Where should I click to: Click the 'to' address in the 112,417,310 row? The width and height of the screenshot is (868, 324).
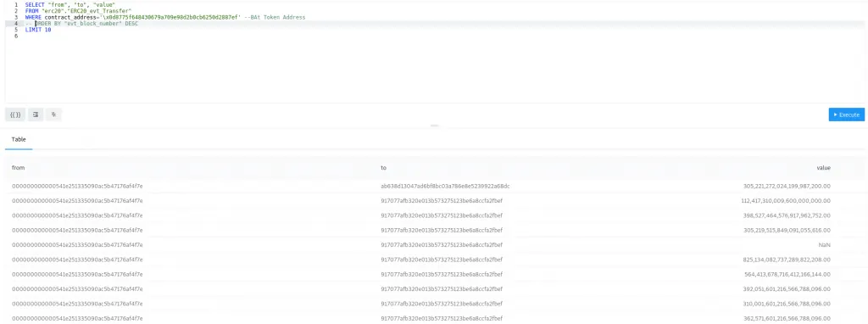pos(441,200)
